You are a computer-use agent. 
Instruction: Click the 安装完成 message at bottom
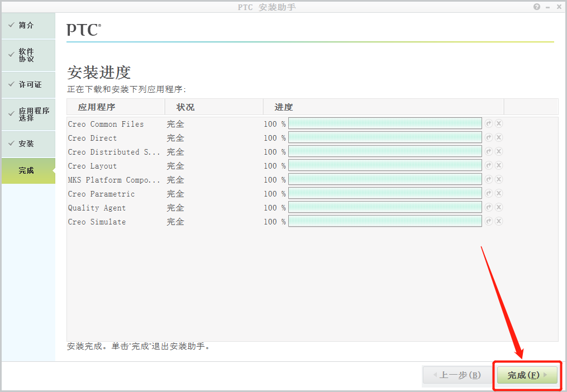pos(139,346)
